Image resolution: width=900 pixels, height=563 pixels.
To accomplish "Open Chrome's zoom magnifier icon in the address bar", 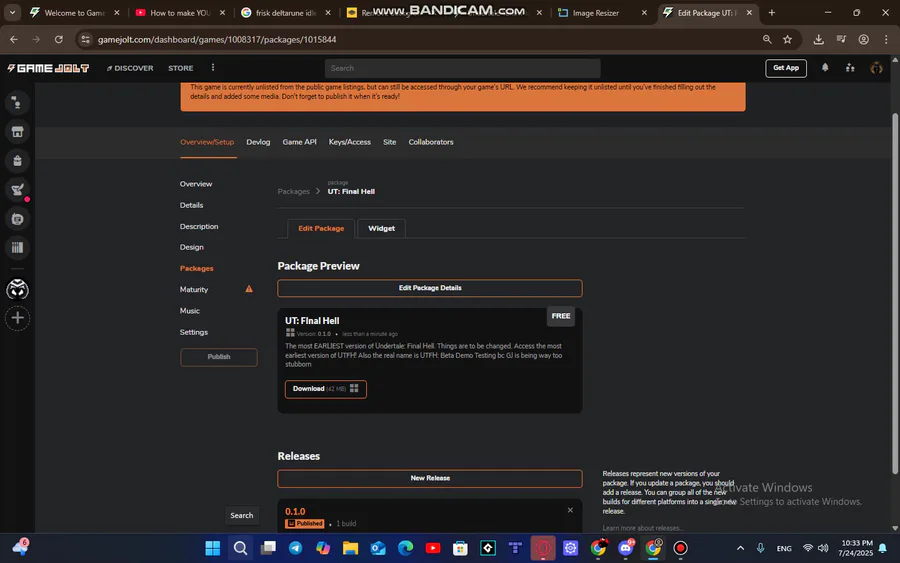I will [x=767, y=39].
